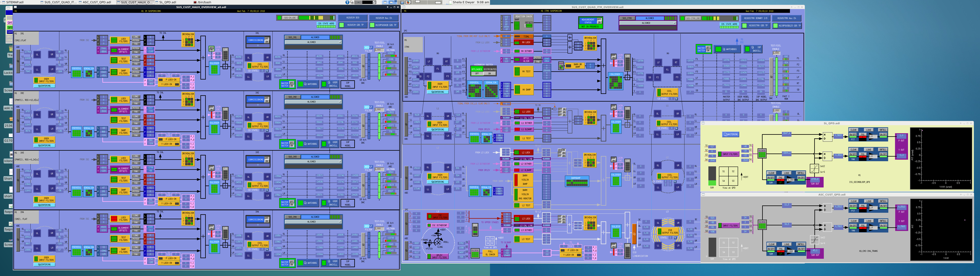The height and width of the screenshot is (276, 980).
Task: Open the IM1 WATCHDOG display
Action: click(308, 84)
